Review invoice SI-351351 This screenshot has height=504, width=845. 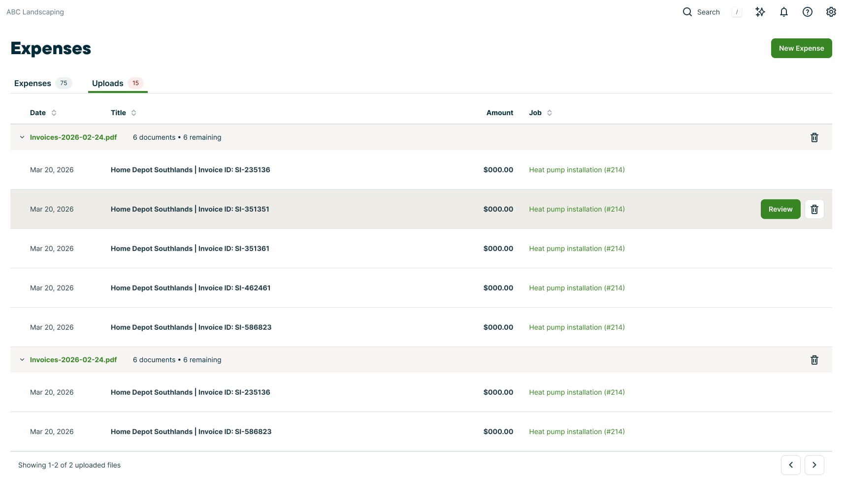tap(780, 209)
